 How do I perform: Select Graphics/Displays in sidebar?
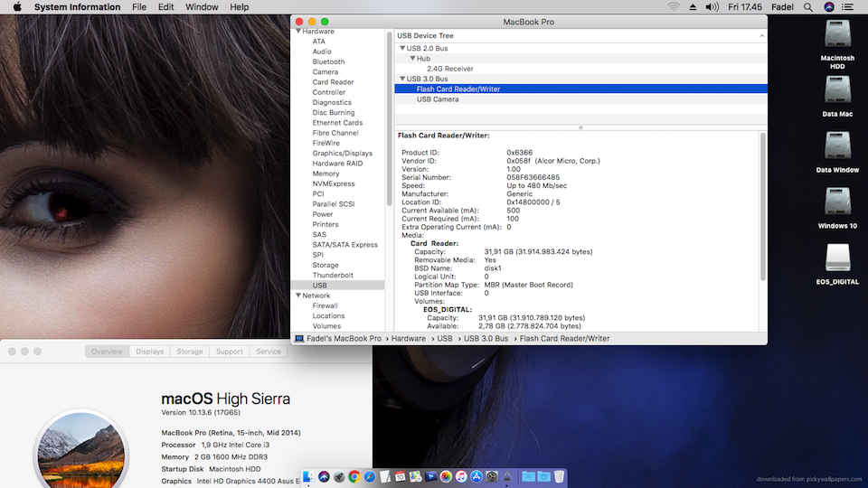(x=342, y=154)
